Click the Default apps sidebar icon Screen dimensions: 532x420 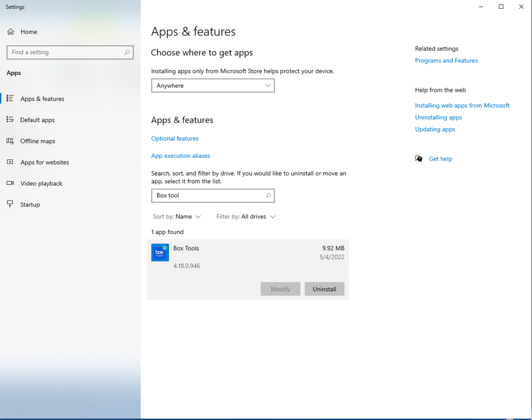click(x=10, y=120)
